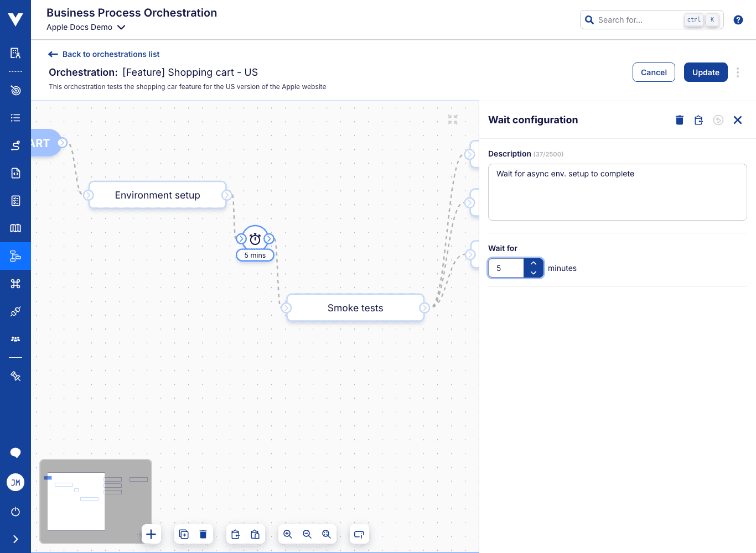Open the orchestration flow sidebar panel
756x553 pixels.
click(x=15, y=256)
